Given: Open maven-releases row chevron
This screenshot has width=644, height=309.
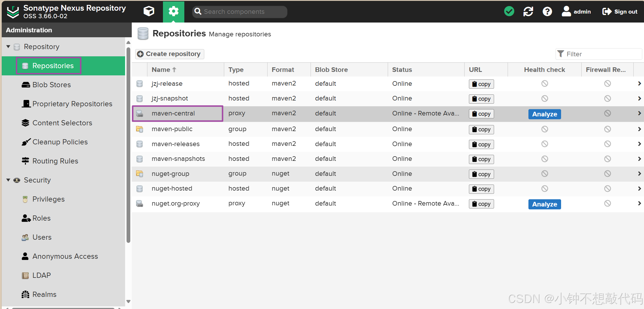Looking at the screenshot, I should point(639,144).
